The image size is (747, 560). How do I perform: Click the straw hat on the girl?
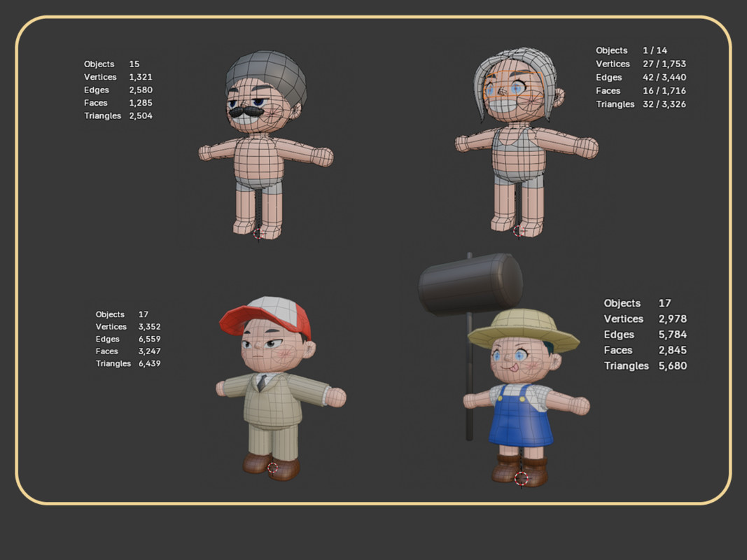pyautogui.click(x=524, y=328)
